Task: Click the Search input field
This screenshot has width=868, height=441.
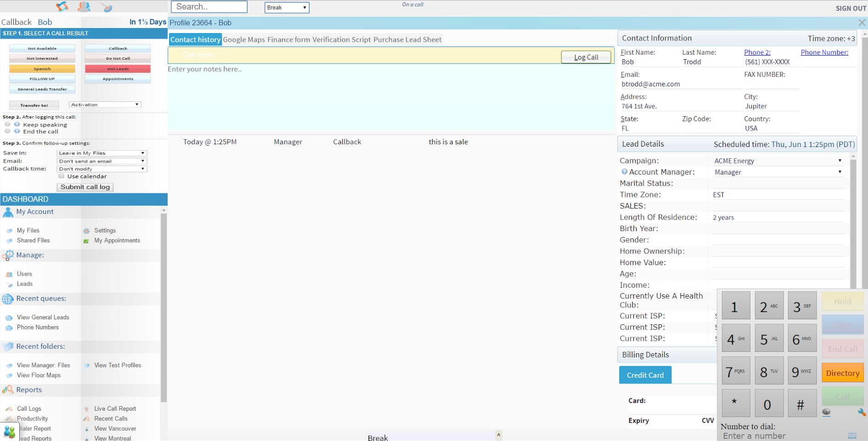Action: [209, 7]
